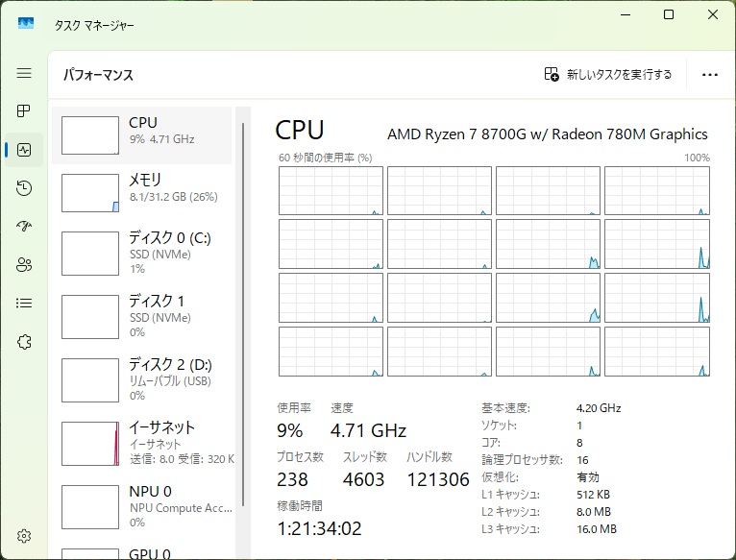Click the base speed 4.20 GHz value
The image size is (736, 560).
pos(599,408)
